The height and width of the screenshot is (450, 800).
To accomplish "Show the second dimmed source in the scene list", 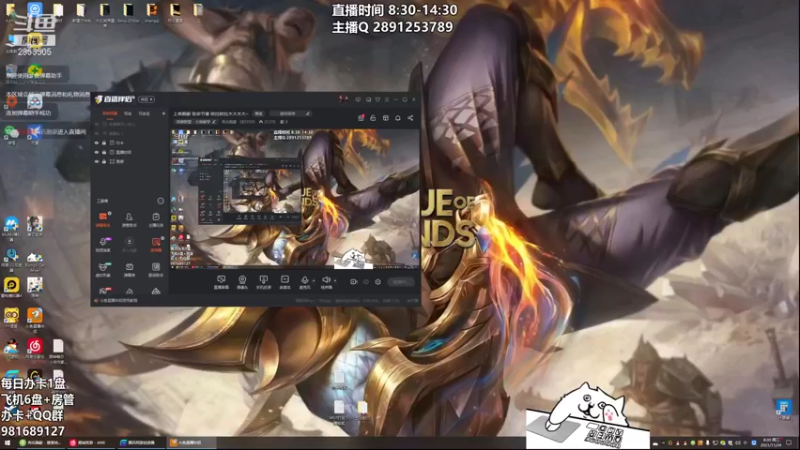I will tap(96, 133).
